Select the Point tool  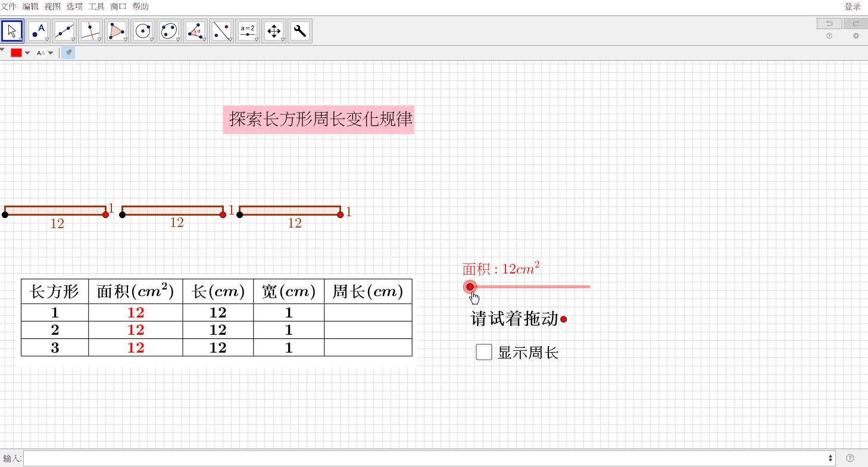coord(38,30)
